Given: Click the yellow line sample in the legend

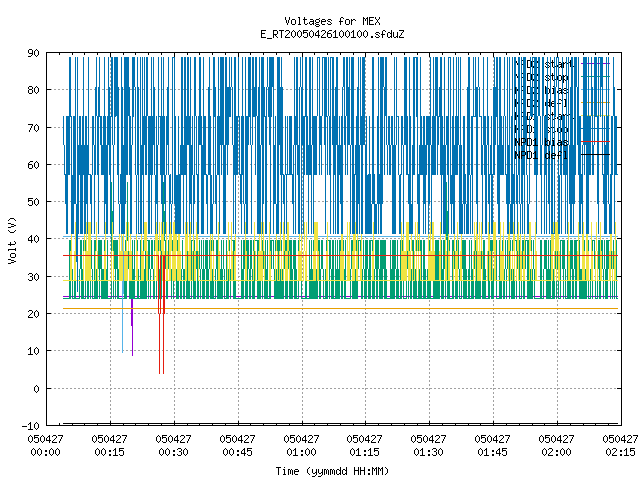Looking at the screenshot, I should pos(596,116).
